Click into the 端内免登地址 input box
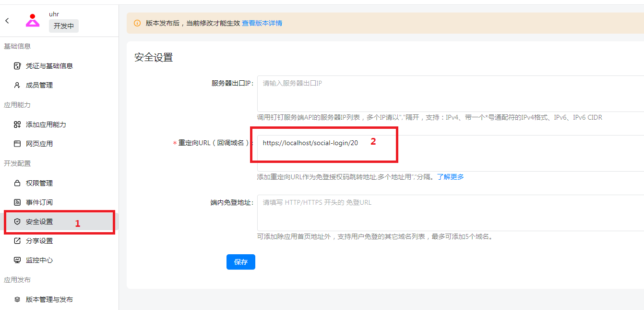644x310 pixels. click(451, 213)
